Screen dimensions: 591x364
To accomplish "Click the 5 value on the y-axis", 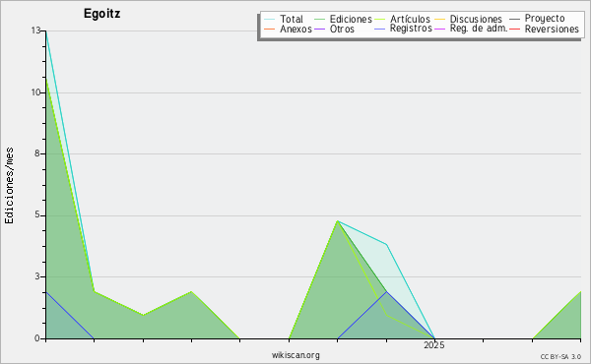I will 37,214.
